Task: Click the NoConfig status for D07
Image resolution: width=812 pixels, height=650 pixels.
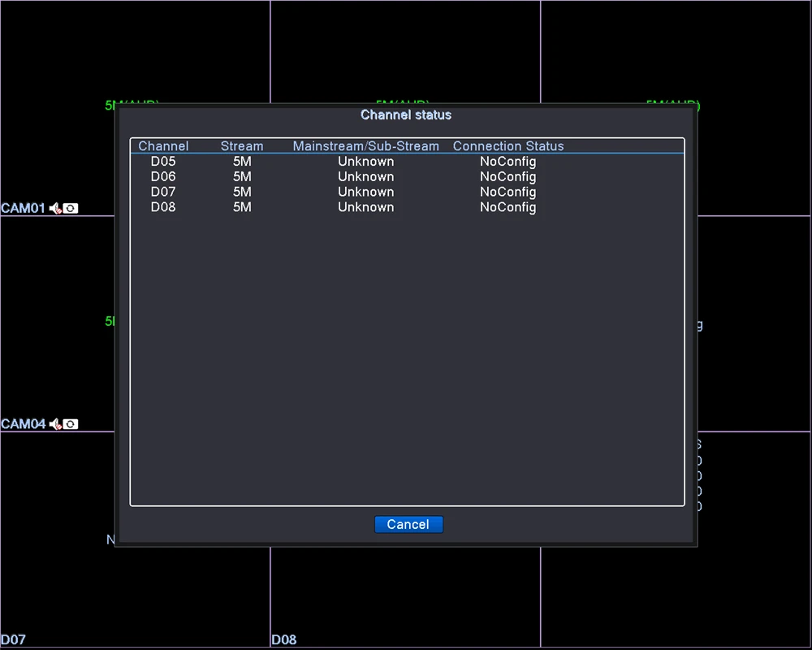Action: click(508, 192)
